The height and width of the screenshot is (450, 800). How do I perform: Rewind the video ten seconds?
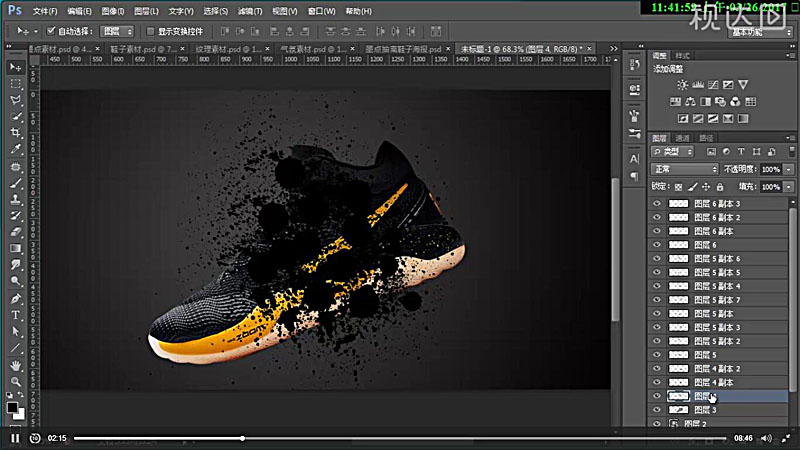click(x=35, y=438)
